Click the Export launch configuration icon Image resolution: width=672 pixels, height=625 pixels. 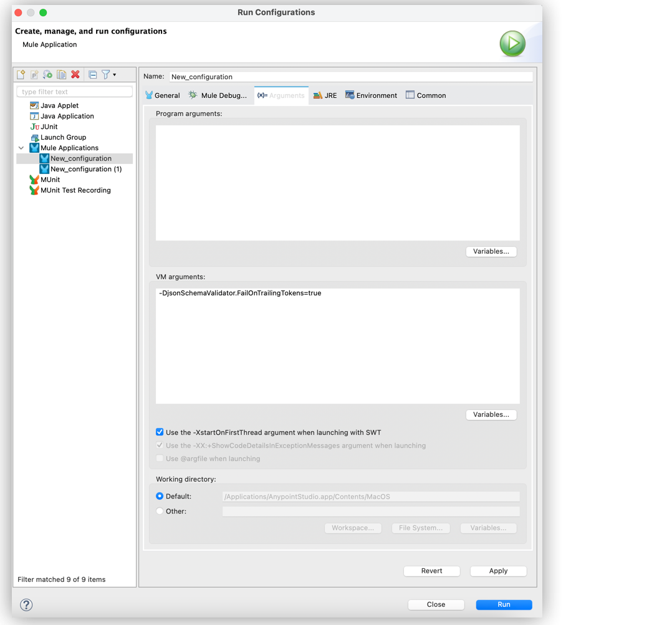tap(47, 75)
